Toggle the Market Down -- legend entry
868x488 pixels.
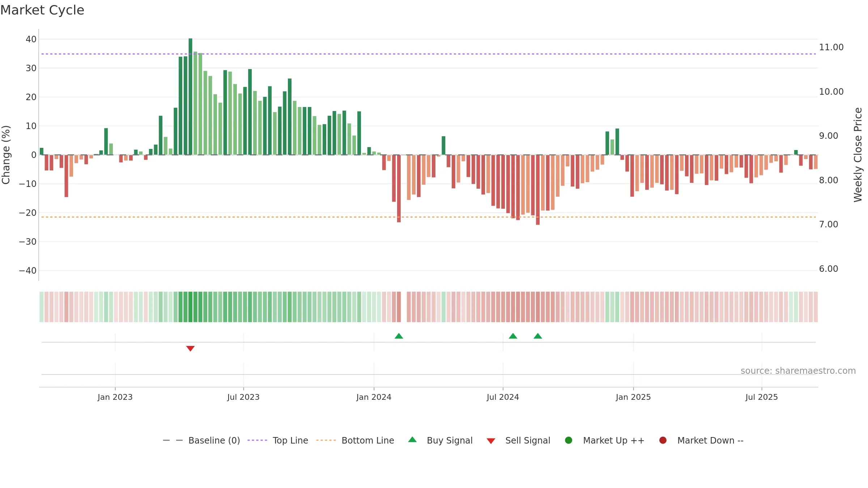pos(701,440)
